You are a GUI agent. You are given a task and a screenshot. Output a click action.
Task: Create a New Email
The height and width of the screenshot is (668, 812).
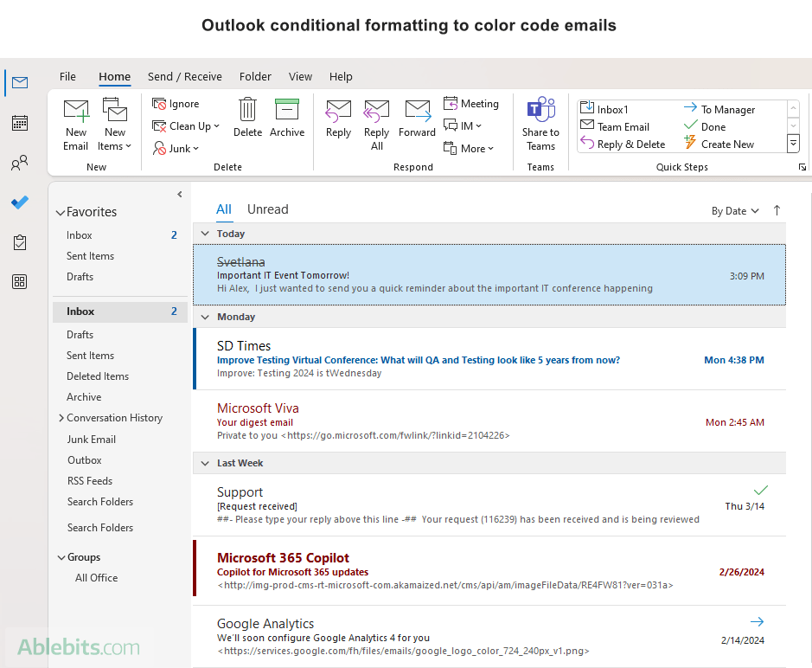pos(75,125)
